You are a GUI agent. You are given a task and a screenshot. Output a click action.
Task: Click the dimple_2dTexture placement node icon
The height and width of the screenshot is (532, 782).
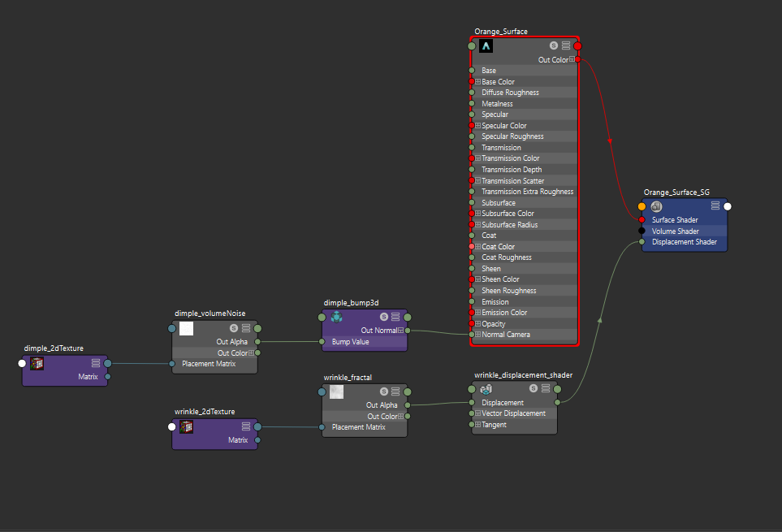click(37, 363)
